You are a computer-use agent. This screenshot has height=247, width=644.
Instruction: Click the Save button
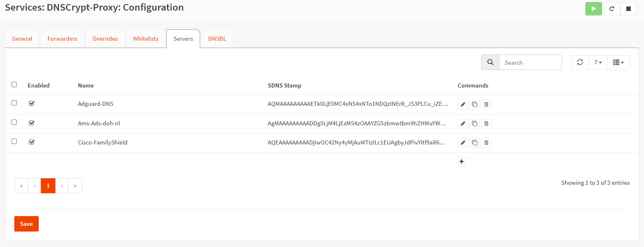point(26,224)
